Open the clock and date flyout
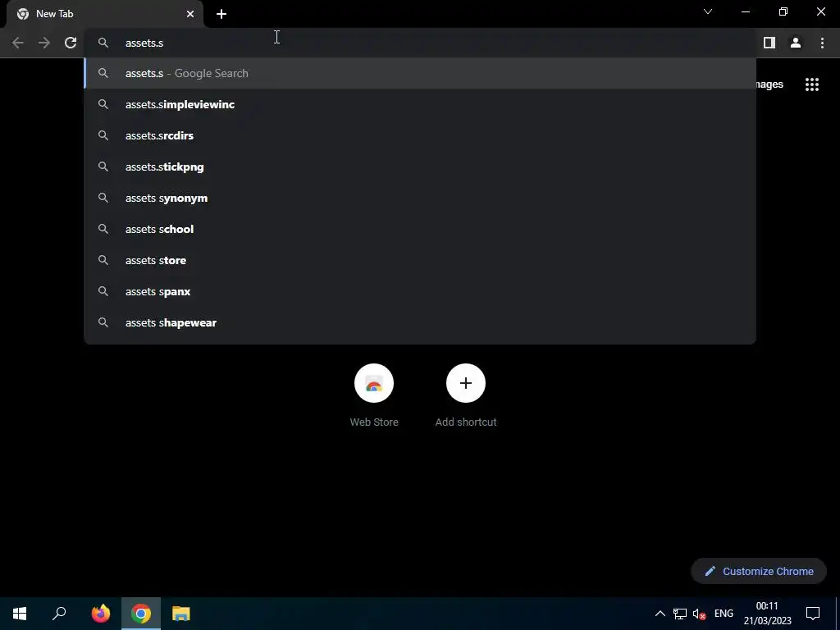The width and height of the screenshot is (840, 630). [x=767, y=614]
